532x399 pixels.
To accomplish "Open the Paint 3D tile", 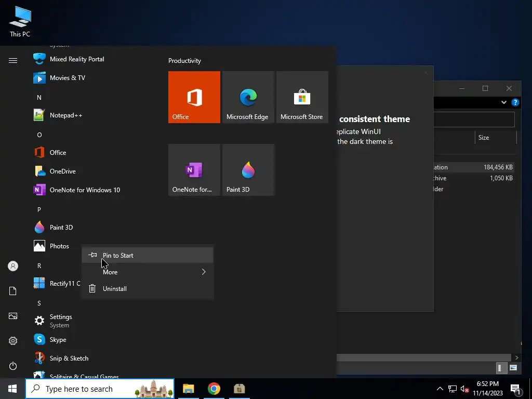I will click(248, 170).
